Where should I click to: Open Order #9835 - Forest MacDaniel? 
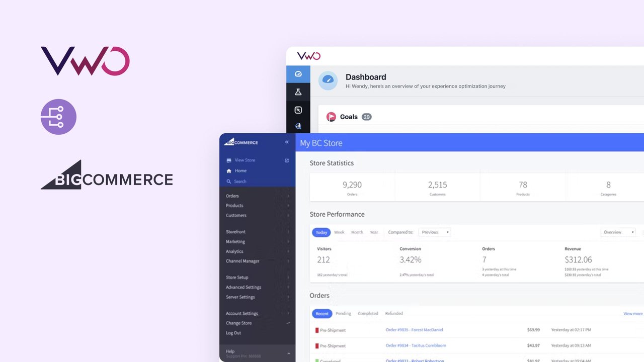tap(415, 330)
